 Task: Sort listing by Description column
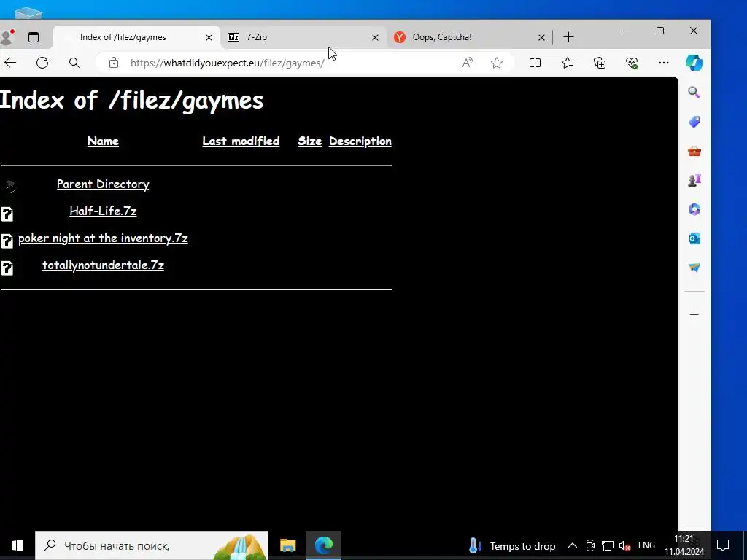pyautogui.click(x=360, y=141)
